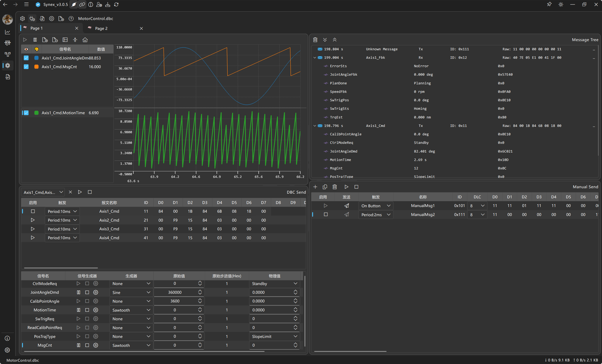Open the JointAngleDmd Sine generator dropdown
Viewport: 602px width, 364px height.
pos(131,292)
